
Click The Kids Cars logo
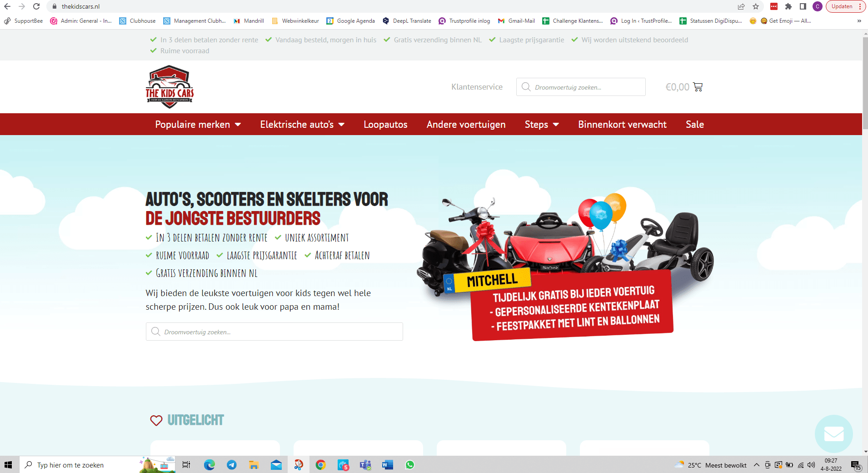pos(170,87)
